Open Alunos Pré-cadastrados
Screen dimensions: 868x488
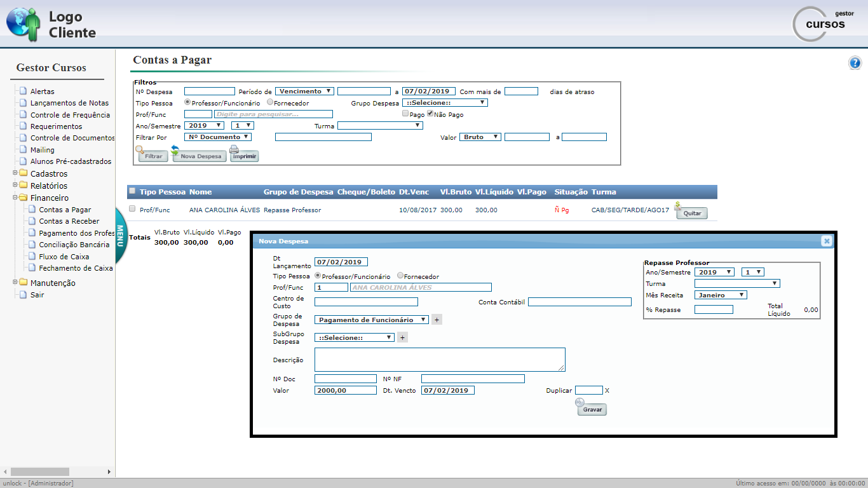coord(71,161)
